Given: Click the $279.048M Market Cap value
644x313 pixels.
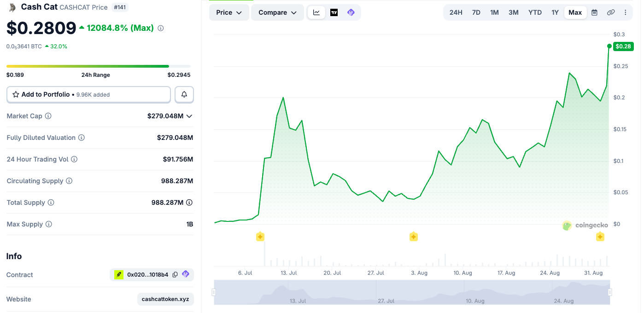Looking at the screenshot, I should coord(165,116).
